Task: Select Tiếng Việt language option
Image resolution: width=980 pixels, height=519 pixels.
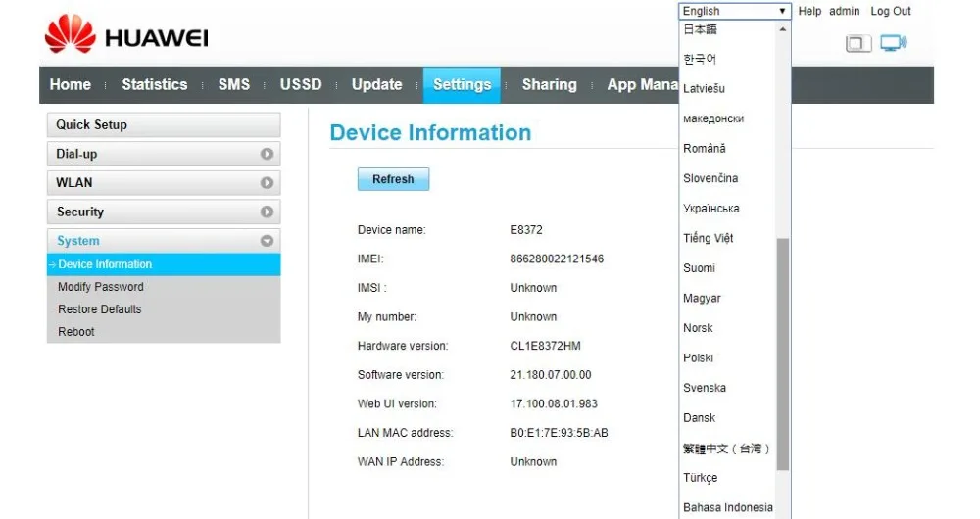Action: 709,238
